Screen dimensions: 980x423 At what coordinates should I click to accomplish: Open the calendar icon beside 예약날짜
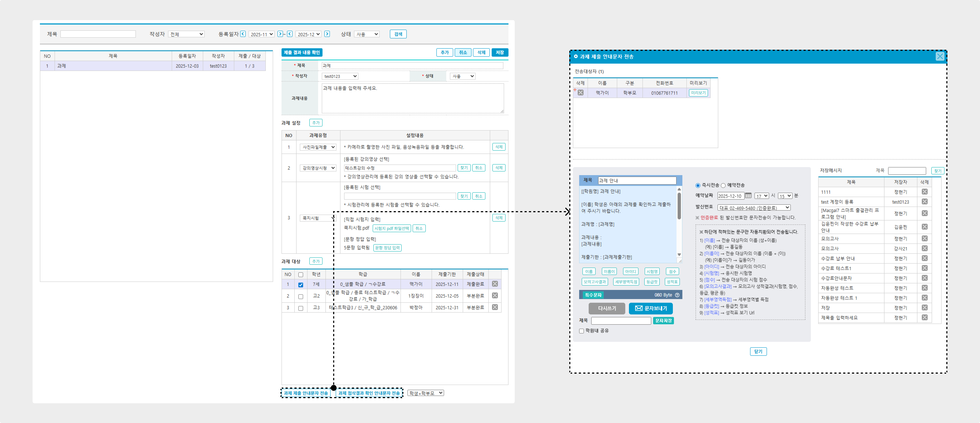[x=748, y=196]
